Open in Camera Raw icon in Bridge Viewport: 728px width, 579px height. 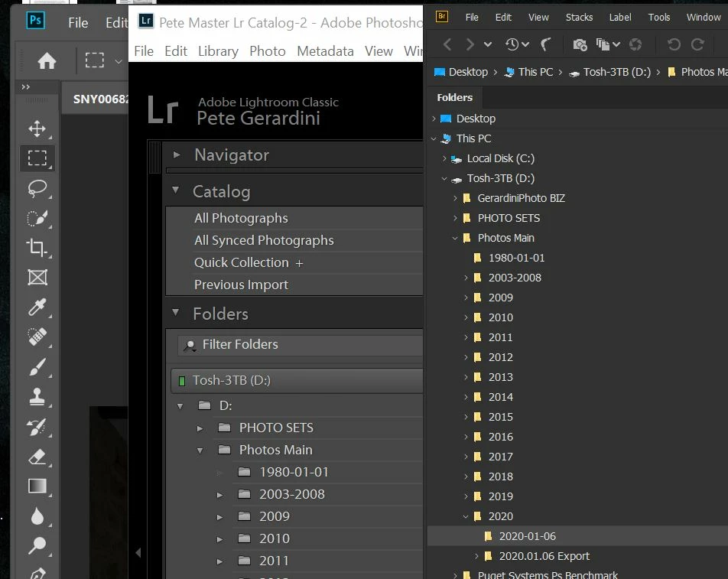[x=635, y=44]
